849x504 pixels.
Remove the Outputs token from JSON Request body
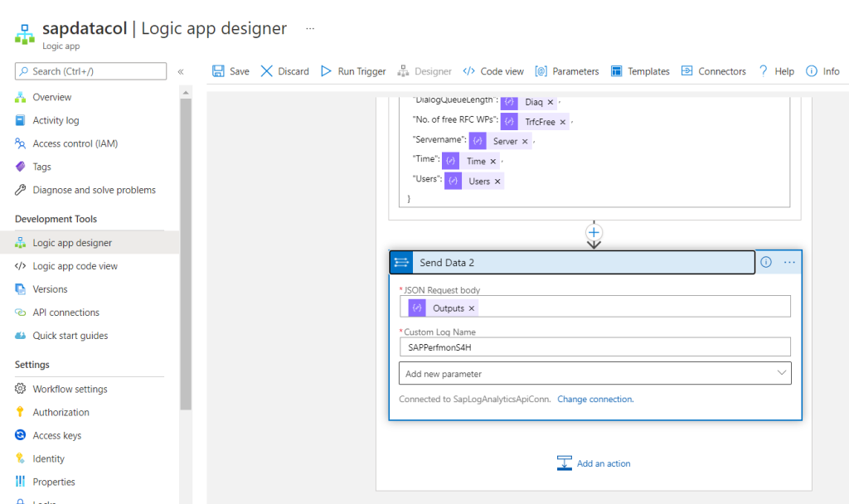[x=472, y=308]
